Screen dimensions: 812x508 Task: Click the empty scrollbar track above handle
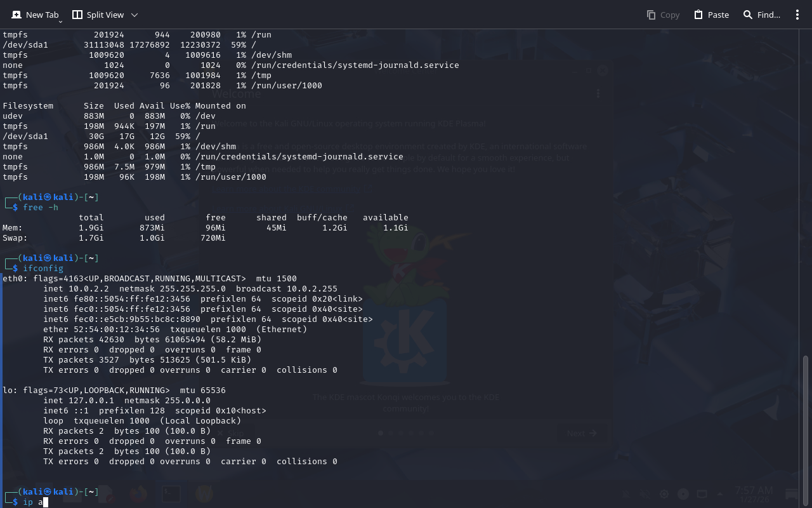(x=806, y=190)
